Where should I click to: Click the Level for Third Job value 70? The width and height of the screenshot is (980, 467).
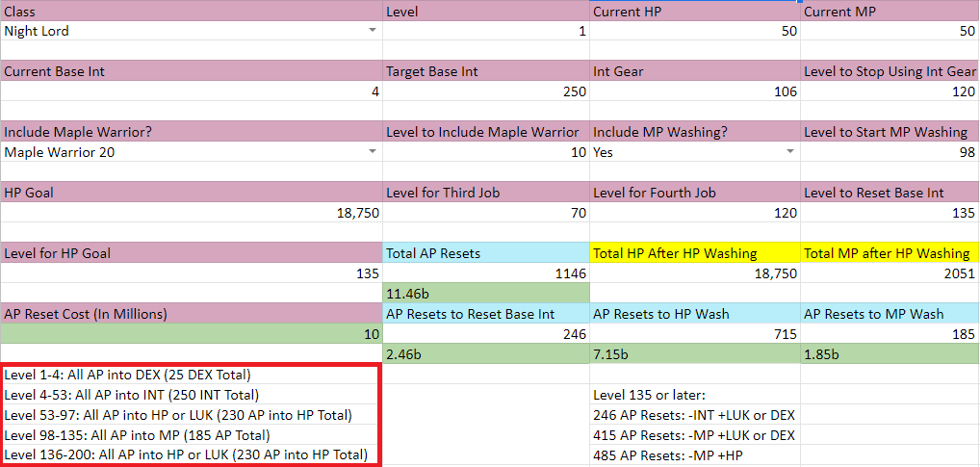[x=486, y=213]
